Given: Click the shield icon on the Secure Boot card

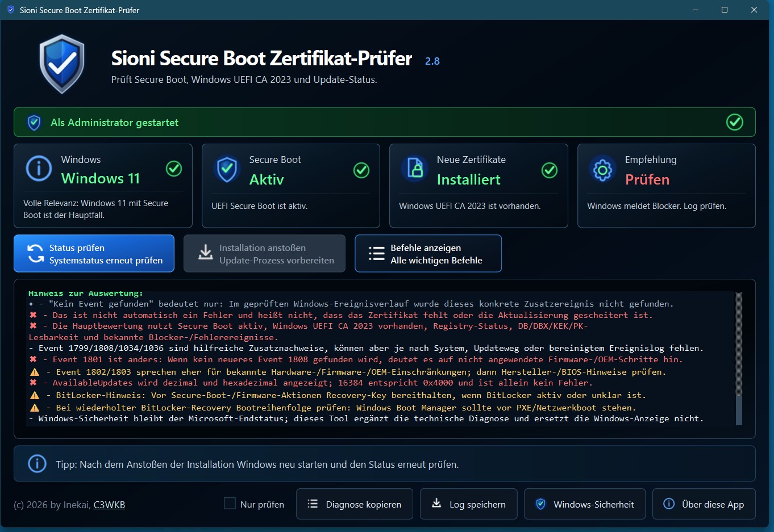Looking at the screenshot, I should click(227, 170).
